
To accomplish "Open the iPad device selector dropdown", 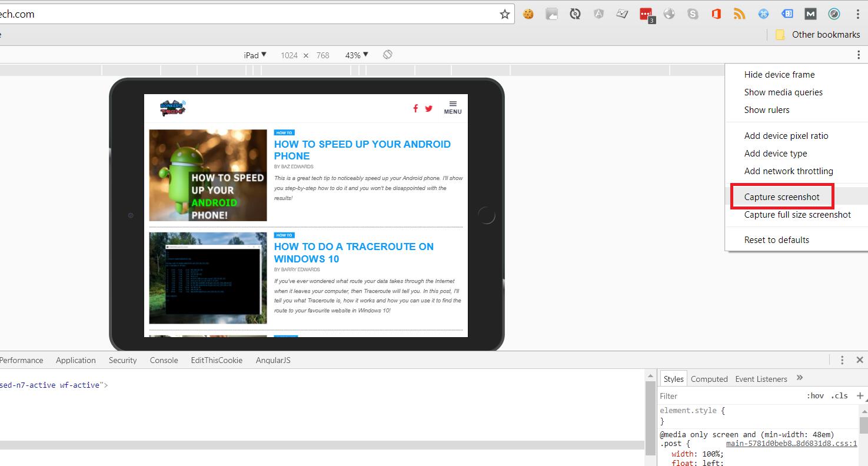I will pos(255,55).
